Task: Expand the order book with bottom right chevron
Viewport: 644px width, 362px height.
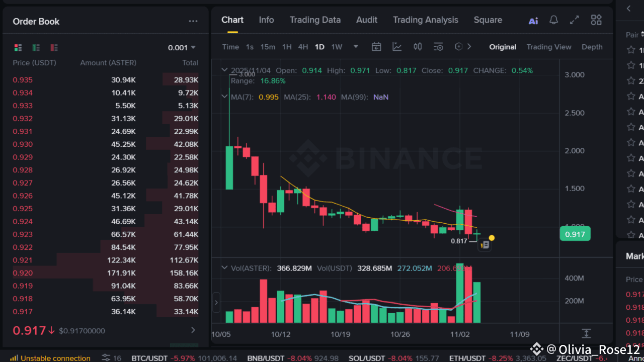Action: [193, 330]
